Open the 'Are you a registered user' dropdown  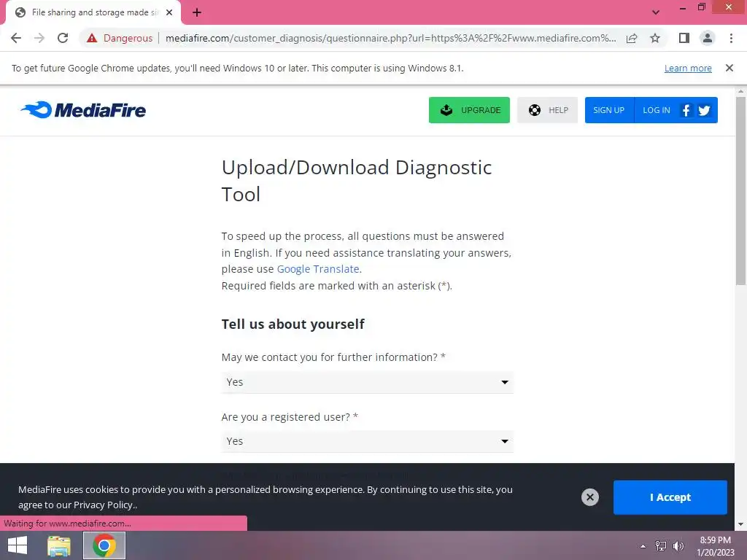pos(368,441)
